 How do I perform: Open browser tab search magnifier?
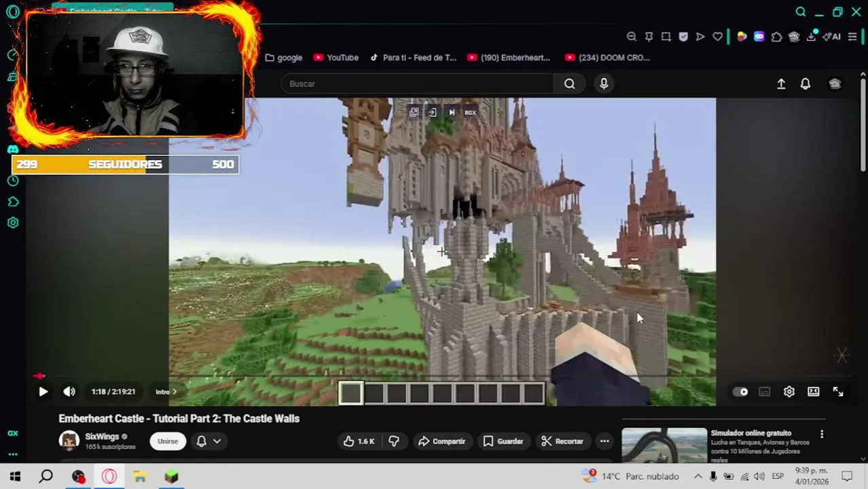tap(801, 12)
